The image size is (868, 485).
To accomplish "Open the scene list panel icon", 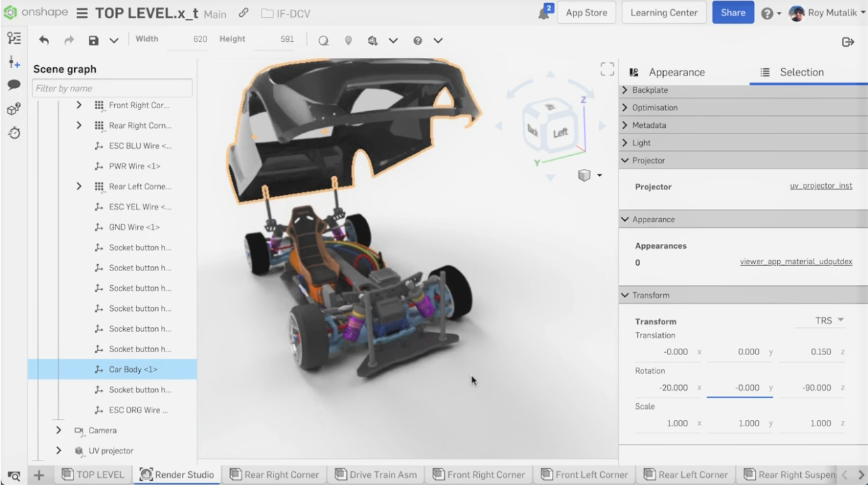I will tap(13, 40).
